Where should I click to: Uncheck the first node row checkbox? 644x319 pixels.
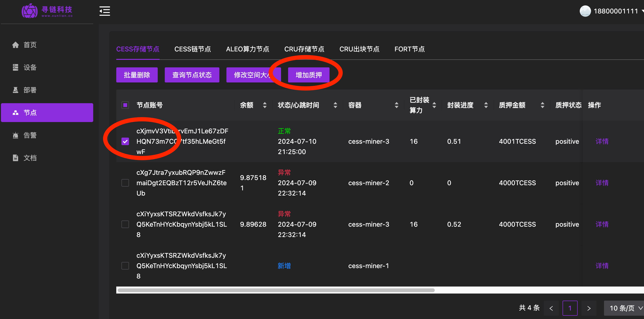click(125, 141)
